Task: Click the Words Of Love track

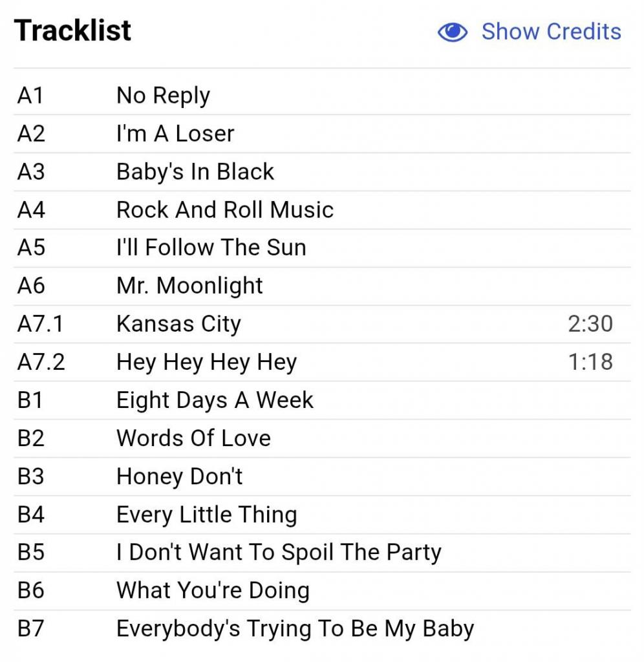Action: tap(193, 438)
